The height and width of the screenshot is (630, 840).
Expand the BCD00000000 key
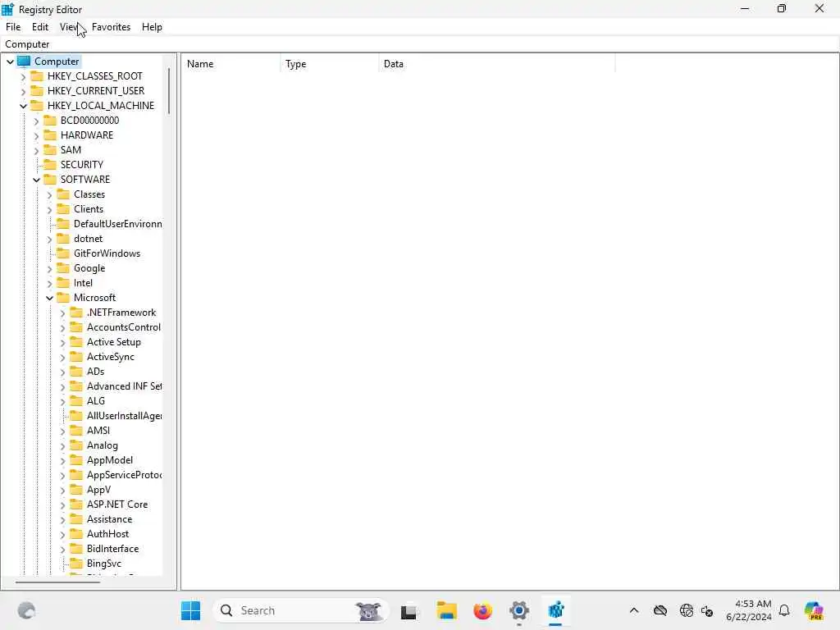36,121
